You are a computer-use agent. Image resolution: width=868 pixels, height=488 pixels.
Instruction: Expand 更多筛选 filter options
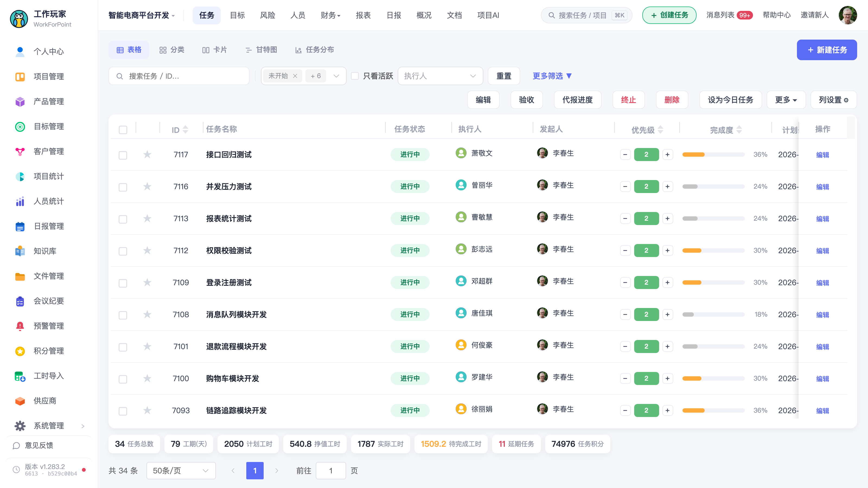click(552, 76)
